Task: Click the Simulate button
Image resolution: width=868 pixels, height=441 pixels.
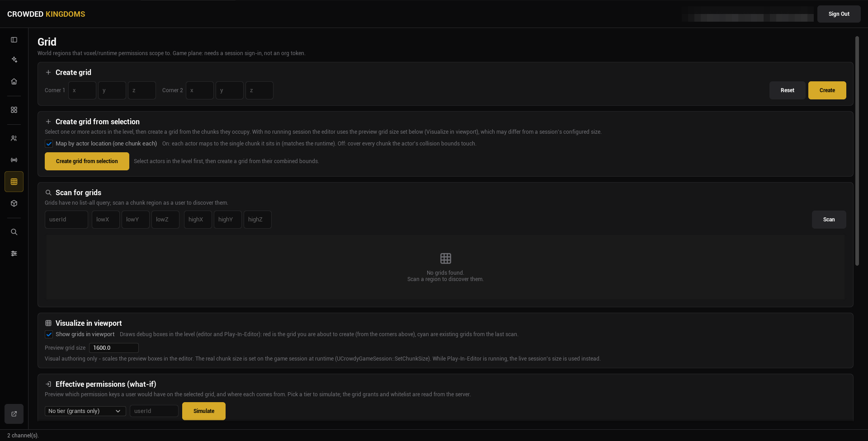Action: pos(204,411)
